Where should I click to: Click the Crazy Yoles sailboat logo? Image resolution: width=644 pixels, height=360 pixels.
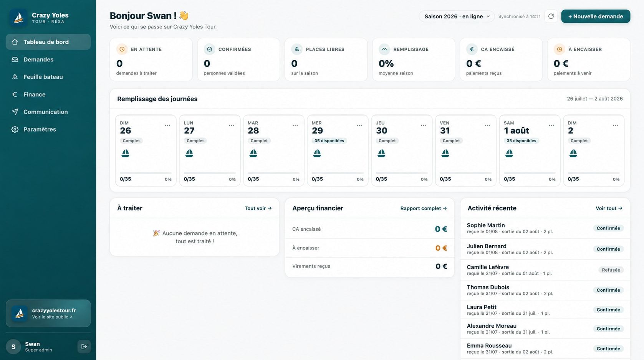18,18
